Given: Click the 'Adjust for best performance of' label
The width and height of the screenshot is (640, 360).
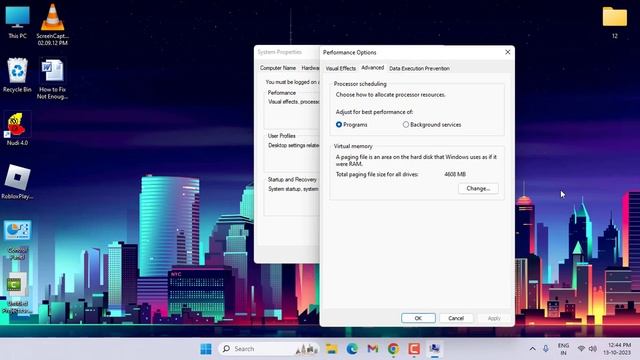Looking at the screenshot, I should [x=374, y=112].
